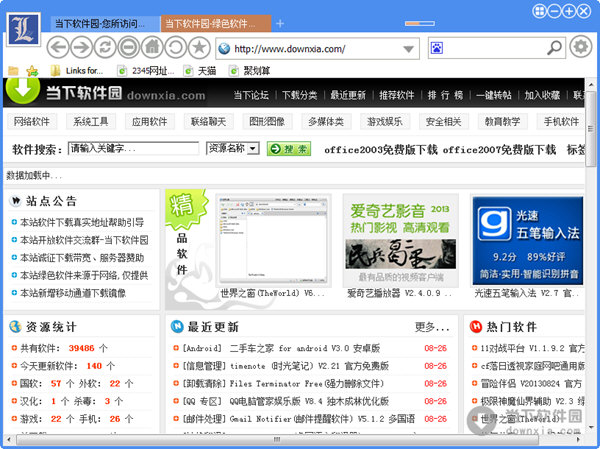The image size is (600, 449).
Task: Open the address bar dropdown arrow
Action: 408,49
